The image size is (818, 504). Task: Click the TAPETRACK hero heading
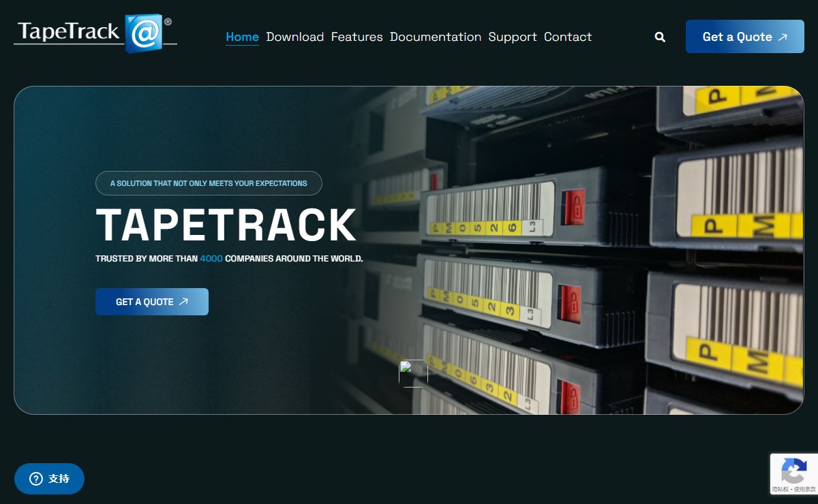point(226,225)
